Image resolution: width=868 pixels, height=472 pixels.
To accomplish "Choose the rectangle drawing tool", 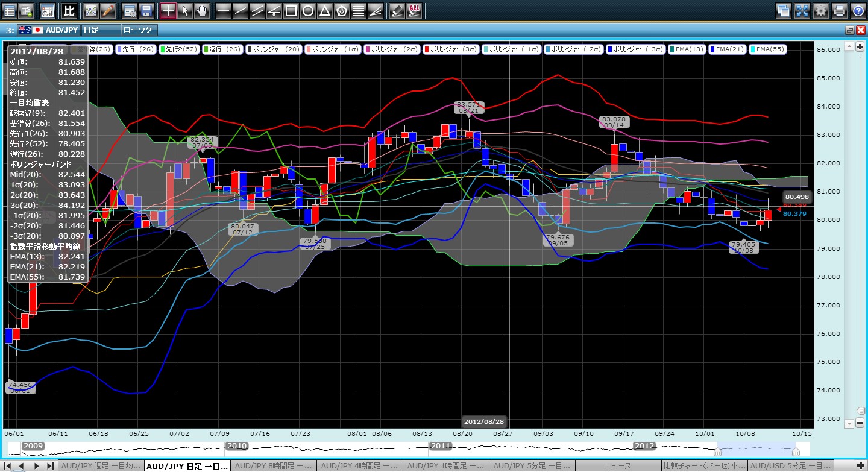I will pos(291,10).
